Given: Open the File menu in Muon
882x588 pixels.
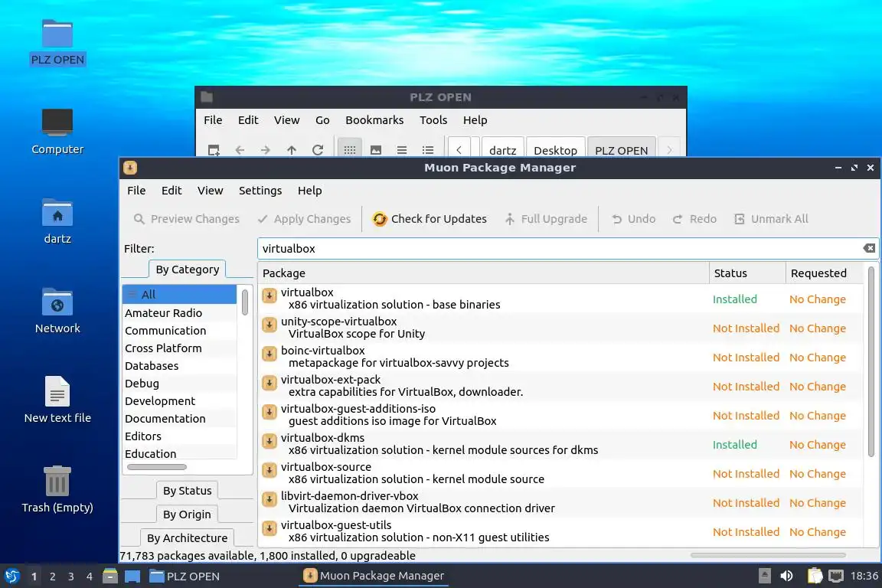Looking at the screenshot, I should tap(136, 191).
